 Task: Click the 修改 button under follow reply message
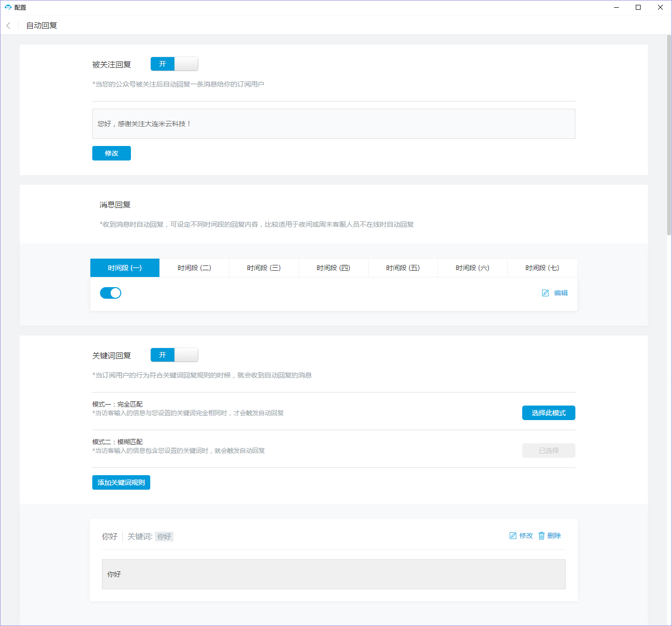point(112,153)
